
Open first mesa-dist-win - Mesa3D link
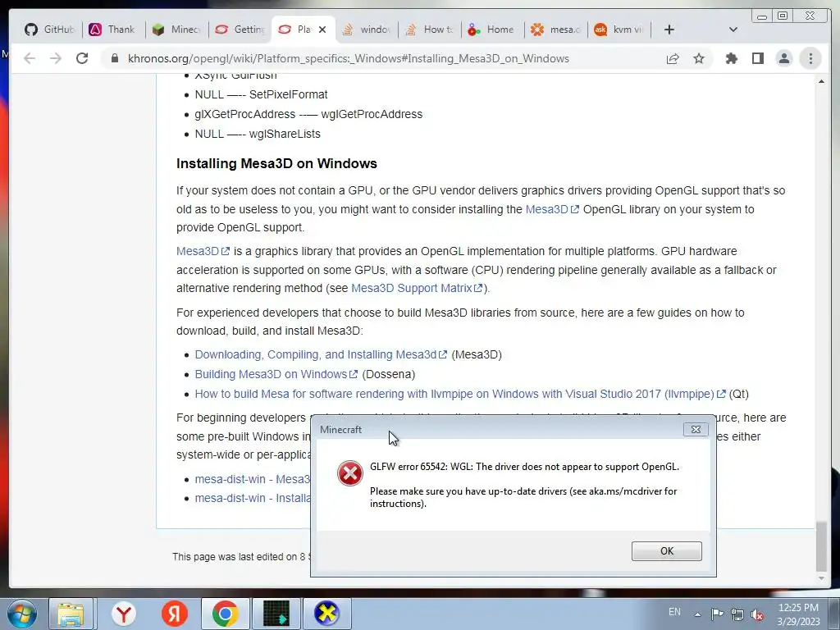(x=253, y=479)
